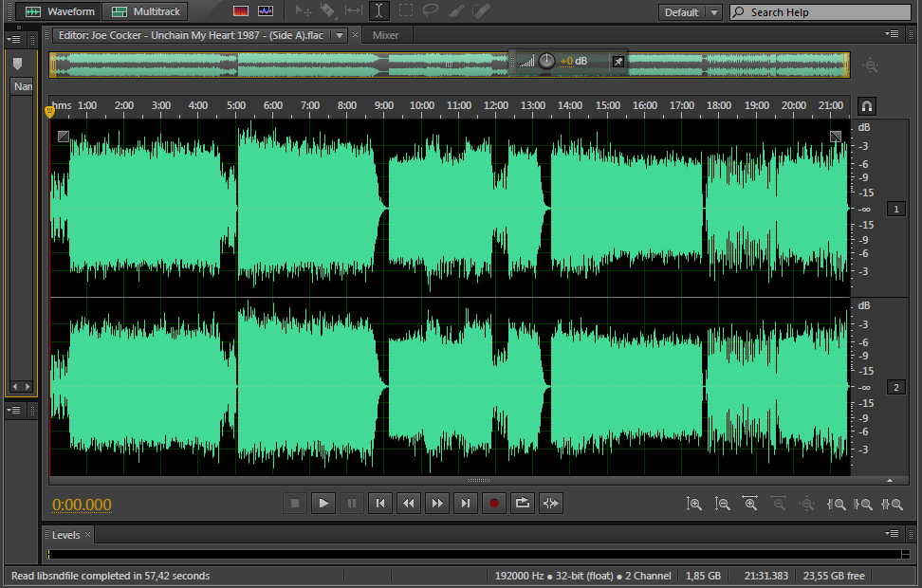Screen dimensions: 922x588
Task: Select the Time Selection tool
Action: pos(379,10)
